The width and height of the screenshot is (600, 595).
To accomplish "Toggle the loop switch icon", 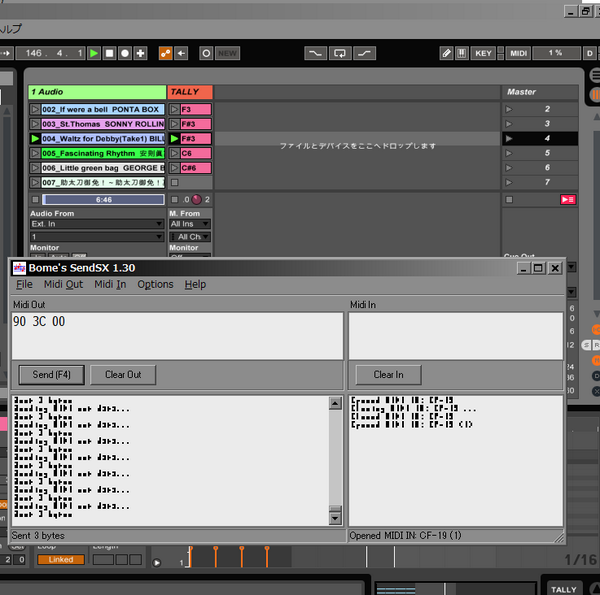I will 340,53.
